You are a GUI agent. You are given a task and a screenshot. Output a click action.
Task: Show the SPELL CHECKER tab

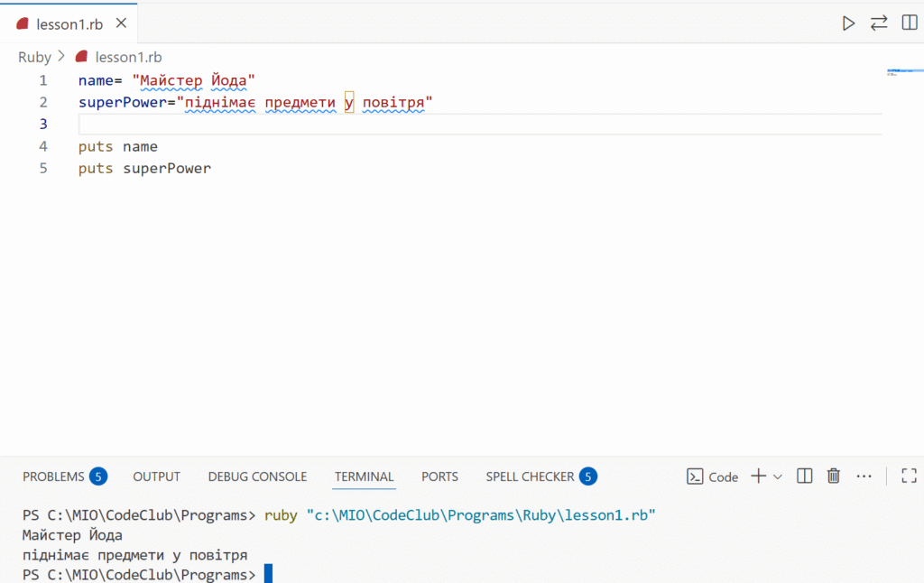(x=530, y=477)
